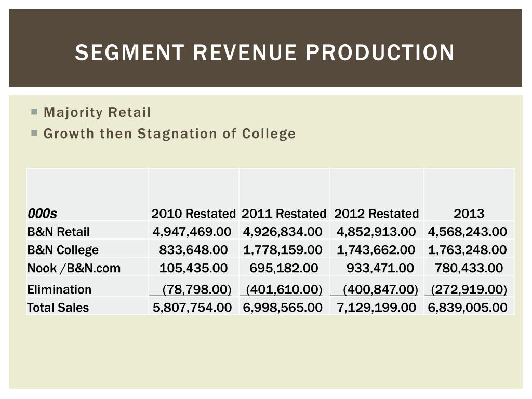This screenshot has width=532, height=399.
Task: Select the 'B&N College' row label
Action: pyautogui.click(x=63, y=250)
